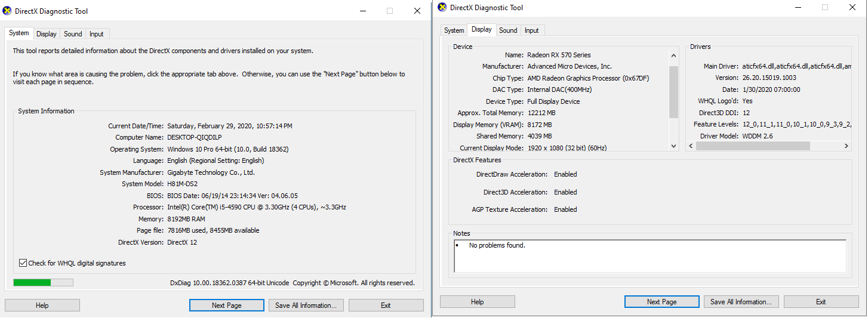The height and width of the screenshot is (321, 868).
Task: Close the window showing System Information
Action: point(417,11)
